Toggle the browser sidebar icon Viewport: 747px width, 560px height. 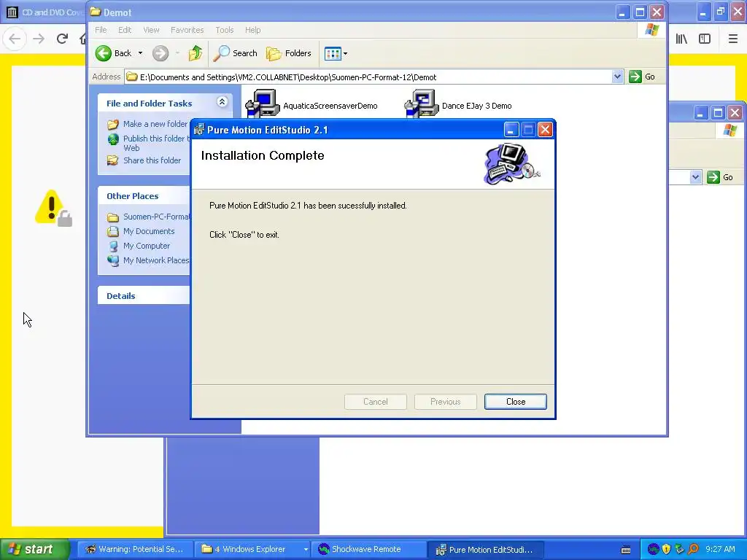point(705,39)
